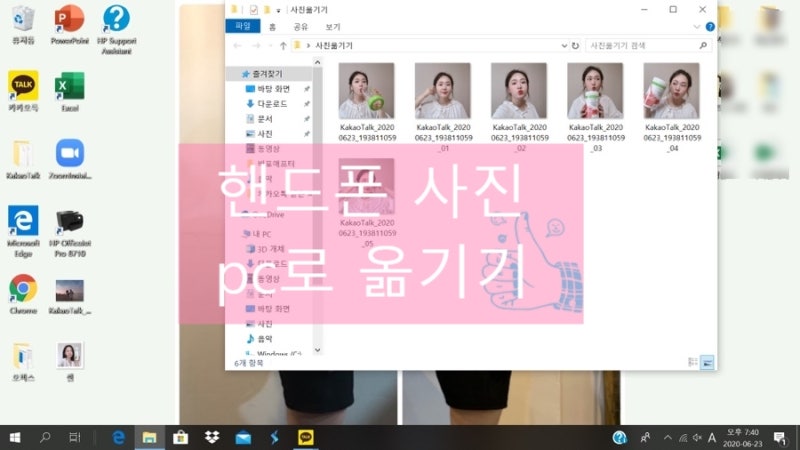Open the KakaoTalk folder on desktop
Screen dimensions: 800x450
(x=23, y=159)
